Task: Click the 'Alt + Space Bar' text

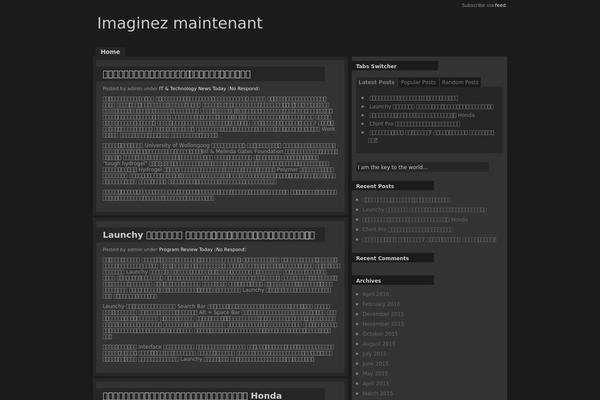Action: tap(219, 313)
